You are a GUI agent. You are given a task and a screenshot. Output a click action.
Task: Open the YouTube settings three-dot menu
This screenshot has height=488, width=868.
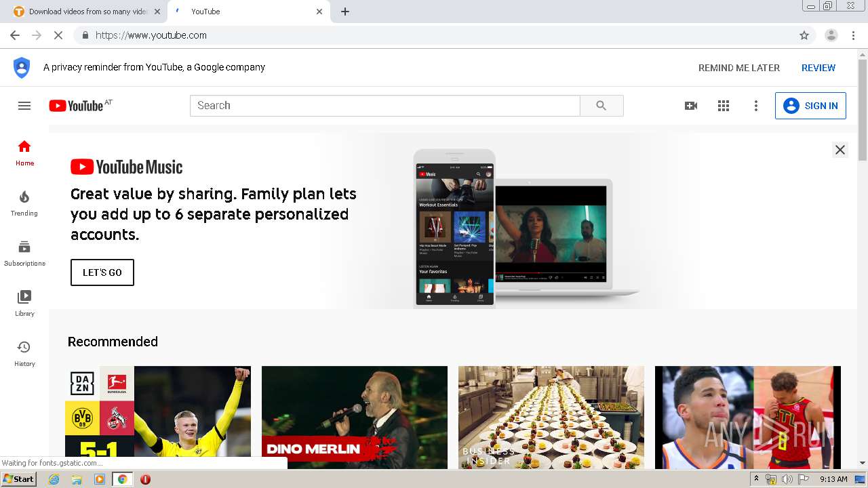[756, 106]
